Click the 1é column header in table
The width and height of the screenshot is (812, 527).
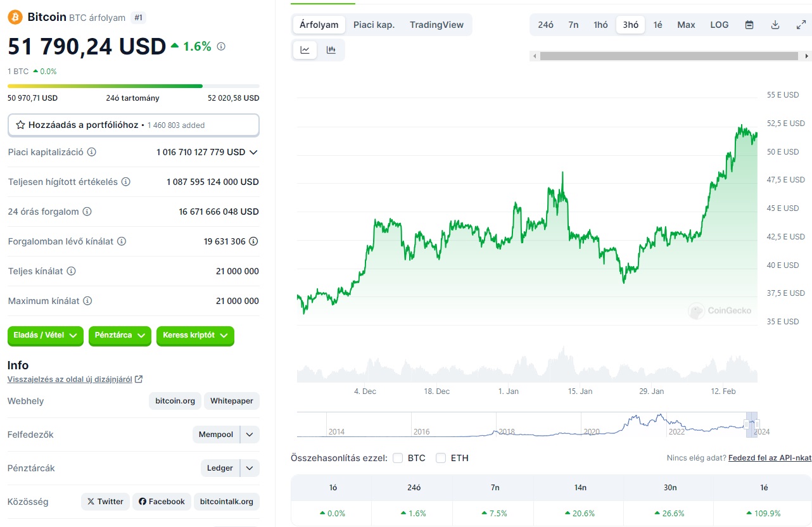click(764, 488)
